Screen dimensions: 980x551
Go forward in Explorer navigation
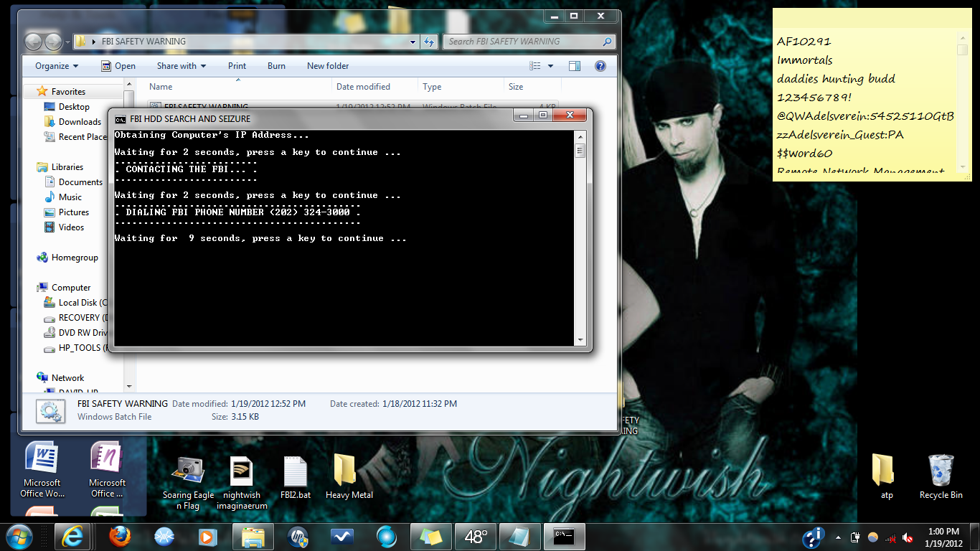pyautogui.click(x=53, y=42)
